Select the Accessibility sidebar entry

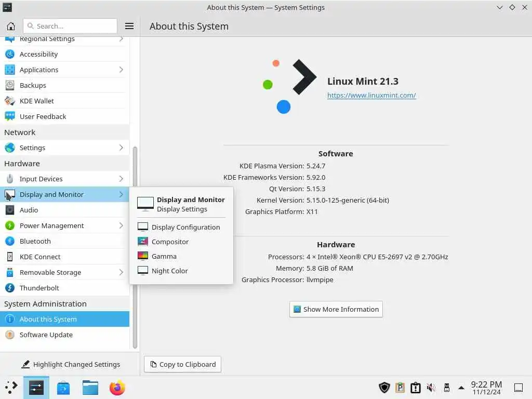[x=64, y=54]
